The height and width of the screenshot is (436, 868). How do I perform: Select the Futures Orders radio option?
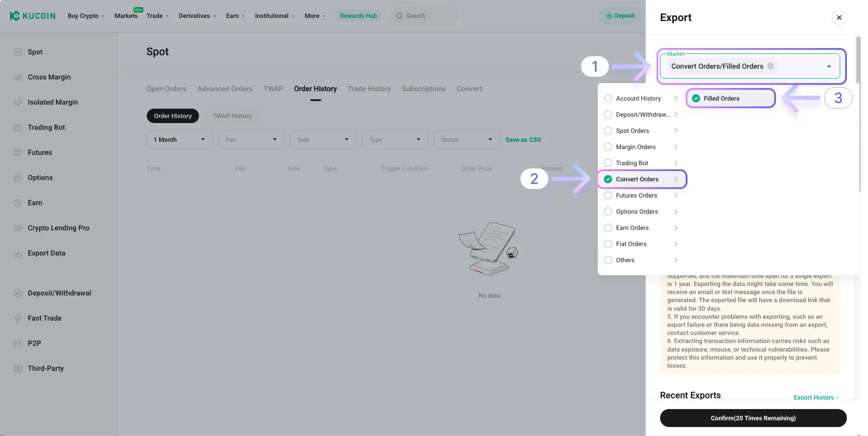608,195
